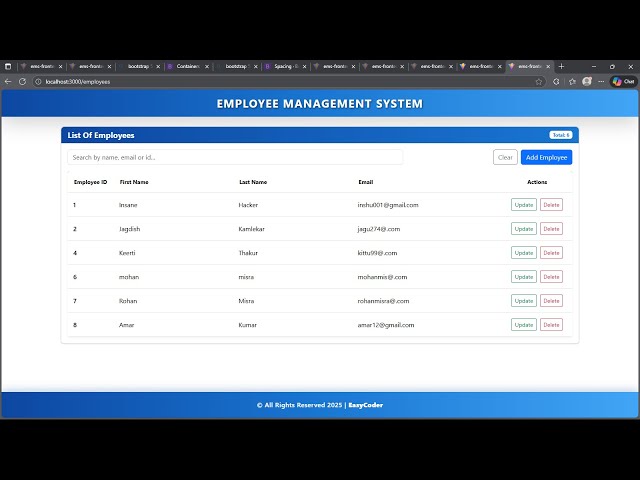Restore down the browser window

point(612,66)
